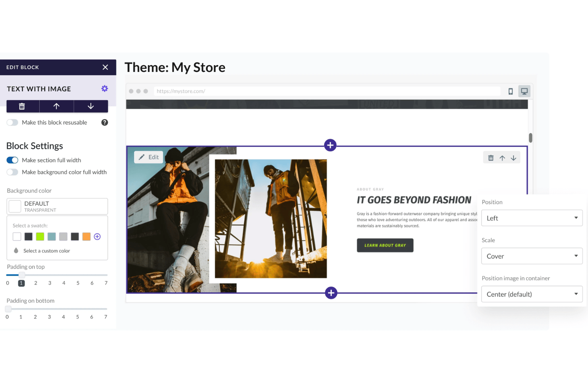Viewport: 588px width, 392px height.
Task: Open Text With Image block settings gear
Action: click(x=104, y=89)
